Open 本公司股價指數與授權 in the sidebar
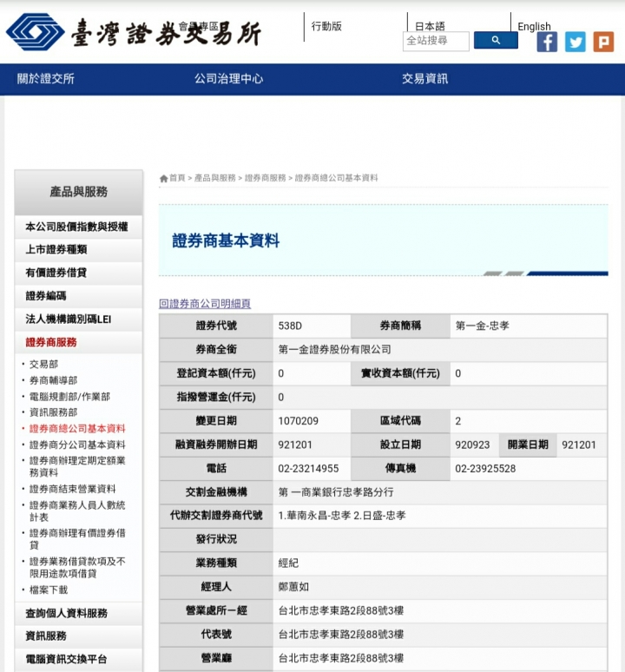 79,227
